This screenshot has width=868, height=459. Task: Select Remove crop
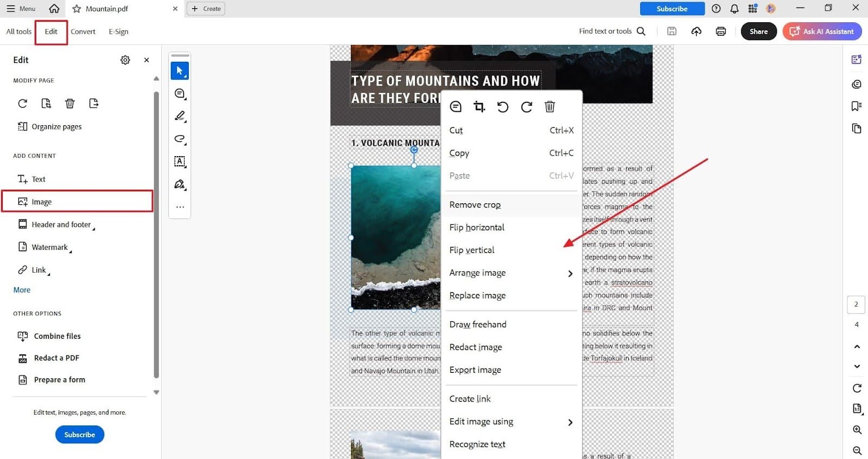point(512,205)
